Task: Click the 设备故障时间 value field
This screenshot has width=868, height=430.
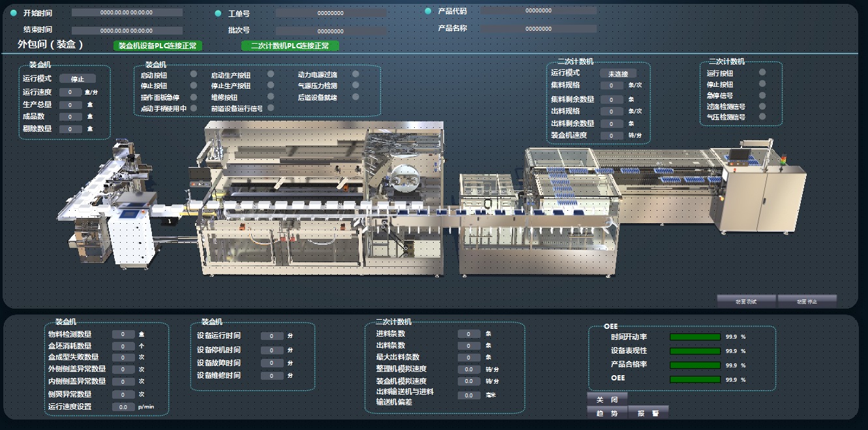Action: click(272, 363)
